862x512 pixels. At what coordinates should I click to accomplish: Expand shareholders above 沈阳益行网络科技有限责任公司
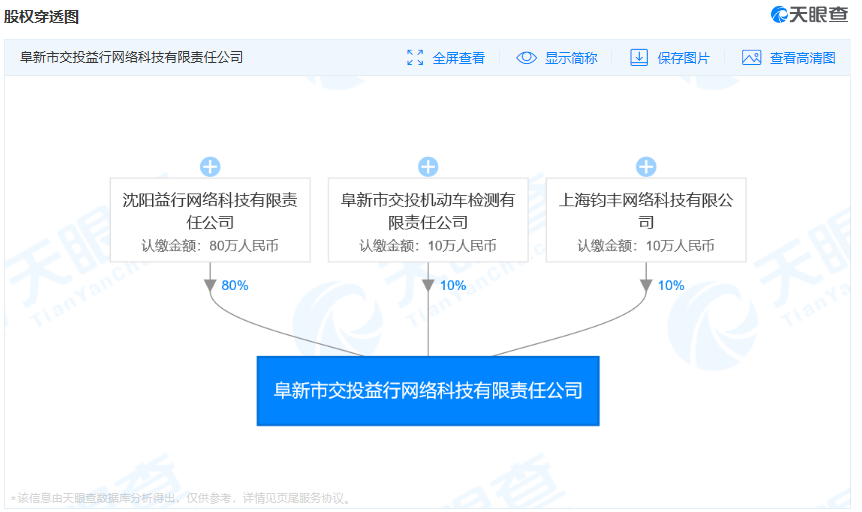(210, 167)
